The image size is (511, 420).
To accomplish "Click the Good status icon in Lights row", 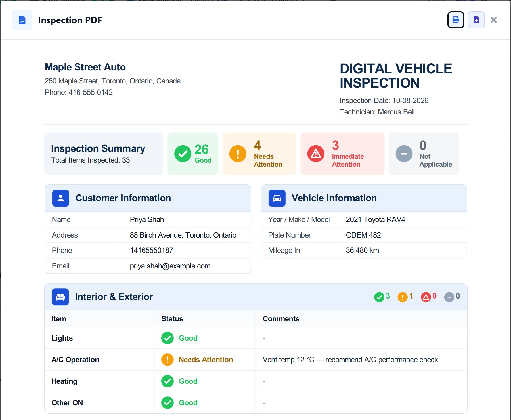I will click(167, 338).
